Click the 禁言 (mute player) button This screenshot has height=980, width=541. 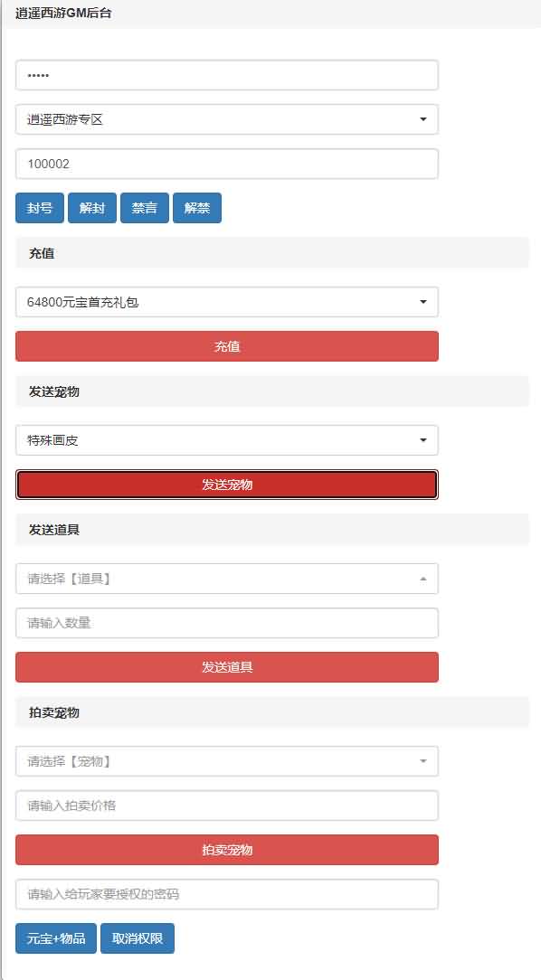click(x=144, y=207)
